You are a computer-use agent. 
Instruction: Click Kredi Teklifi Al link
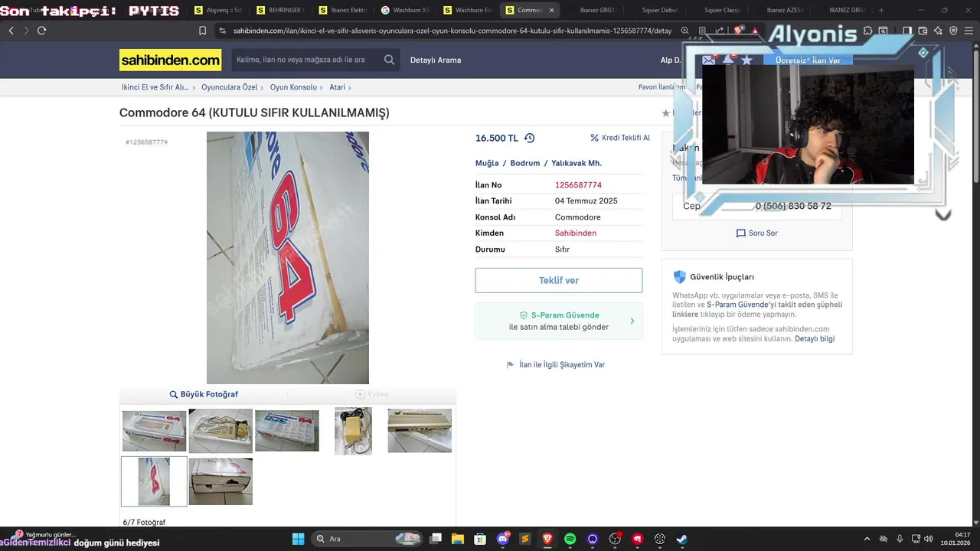[x=620, y=138]
